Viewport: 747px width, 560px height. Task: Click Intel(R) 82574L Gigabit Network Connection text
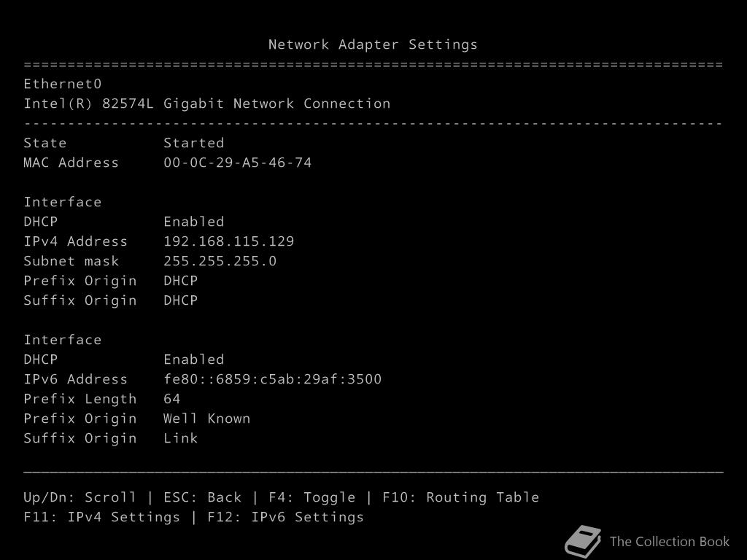[207, 104]
